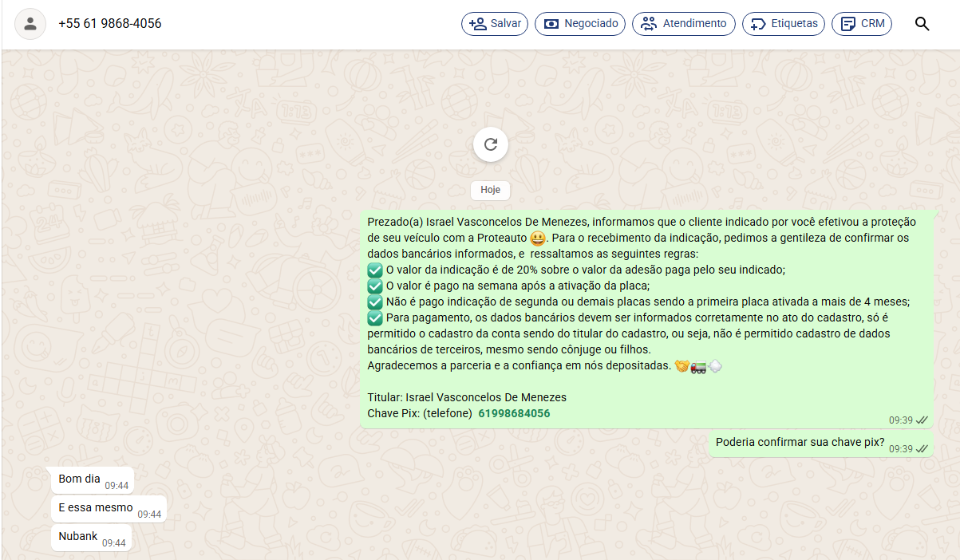Click the search magnifier icon
Image resolution: width=960 pixels, height=560 pixels.
[922, 24]
